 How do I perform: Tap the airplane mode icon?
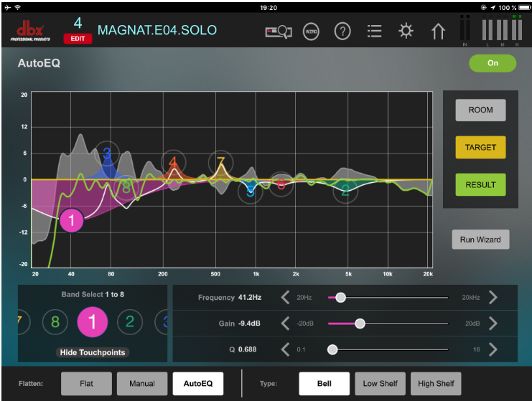pos(7,7)
